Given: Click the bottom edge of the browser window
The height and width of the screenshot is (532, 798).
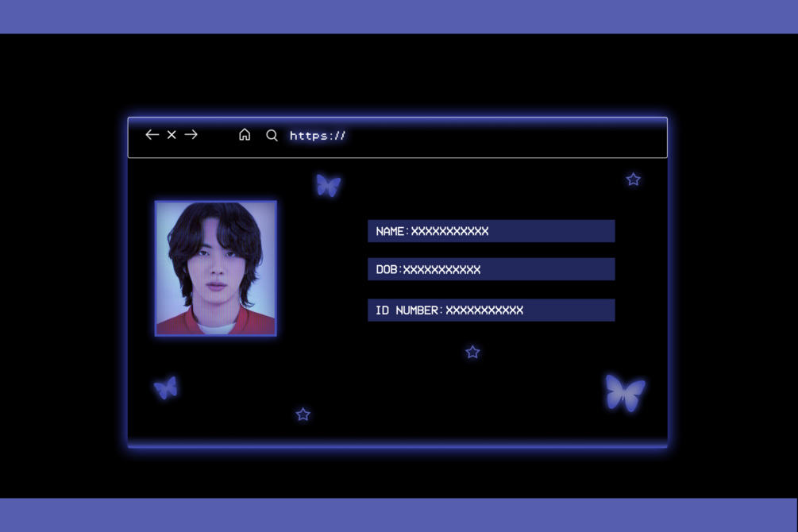Looking at the screenshot, I should [x=397, y=445].
